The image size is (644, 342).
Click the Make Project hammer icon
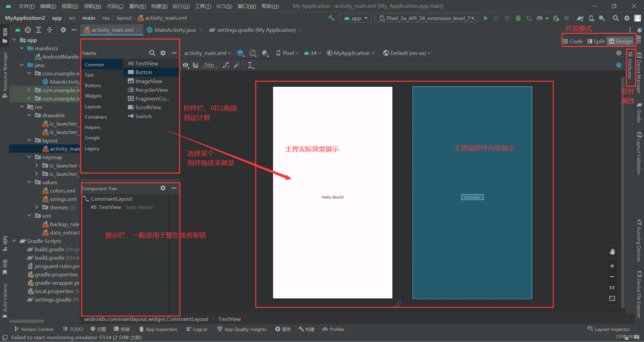tap(331, 18)
